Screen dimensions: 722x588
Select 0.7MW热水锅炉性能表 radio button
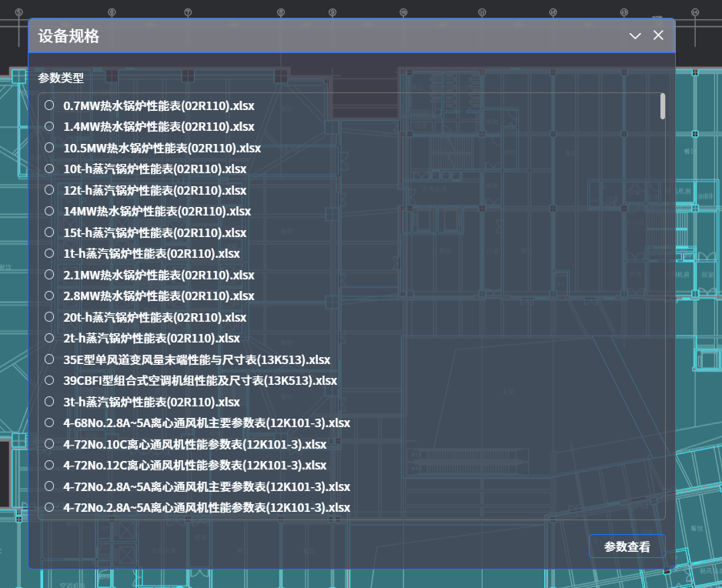pyautogui.click(x=49, y=105)
